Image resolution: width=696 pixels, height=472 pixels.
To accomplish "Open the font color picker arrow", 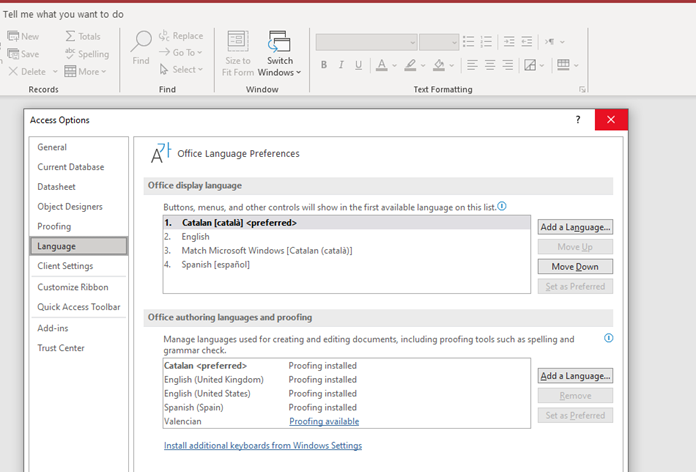I will [395, 65].
